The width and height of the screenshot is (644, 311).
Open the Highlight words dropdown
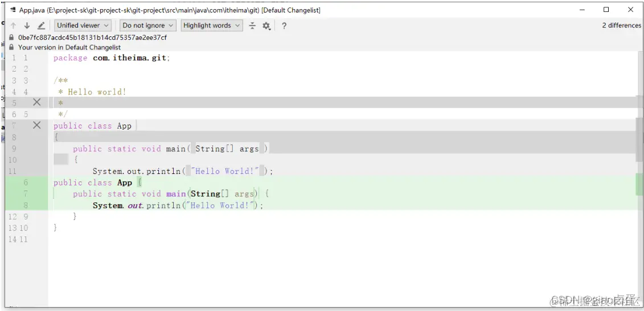[211, 26]
